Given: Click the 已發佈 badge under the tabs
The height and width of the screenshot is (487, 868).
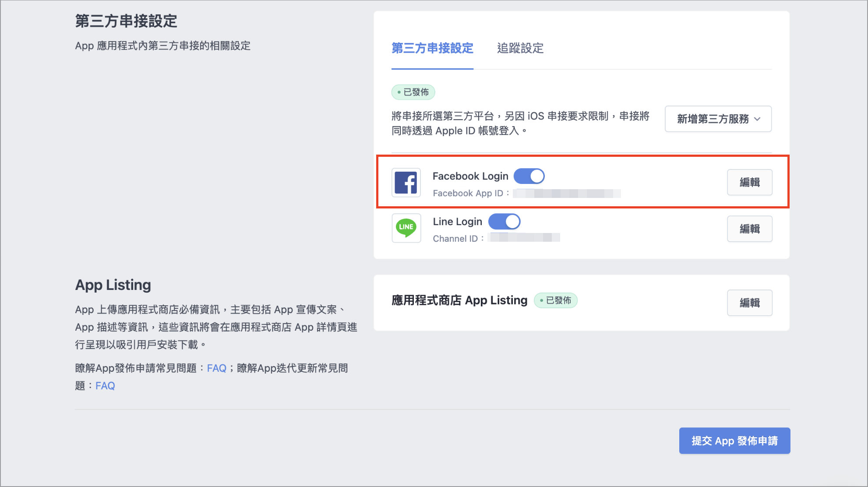Looking at the screenshot, I should point(413,92).
